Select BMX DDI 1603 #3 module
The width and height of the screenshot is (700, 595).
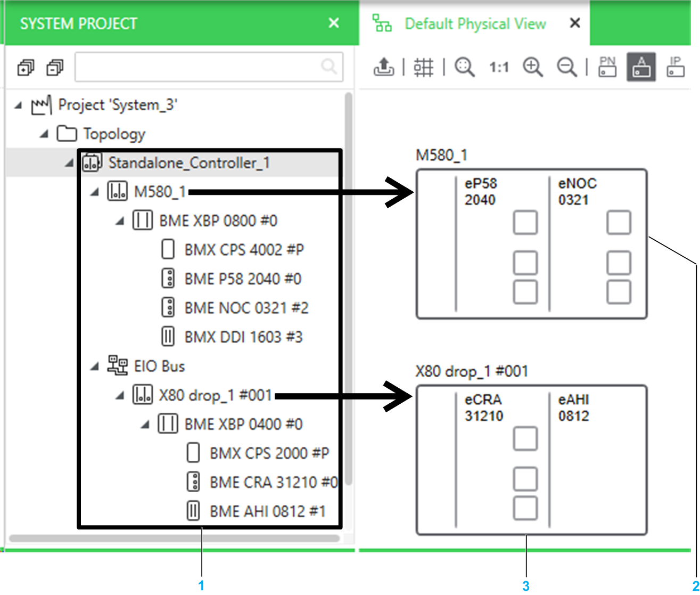click(x=244, y=337)
